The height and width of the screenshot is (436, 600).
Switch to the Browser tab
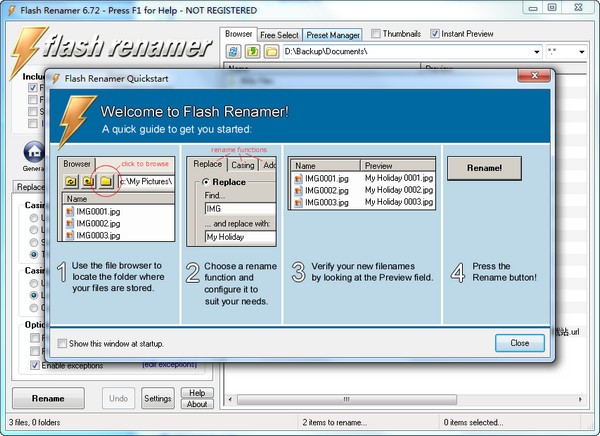[x=238, y=34]
